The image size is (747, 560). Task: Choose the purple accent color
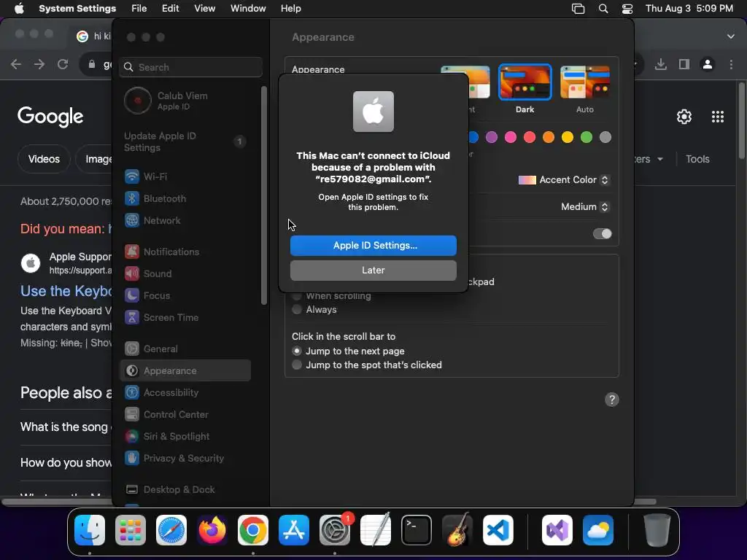[491, 137]
